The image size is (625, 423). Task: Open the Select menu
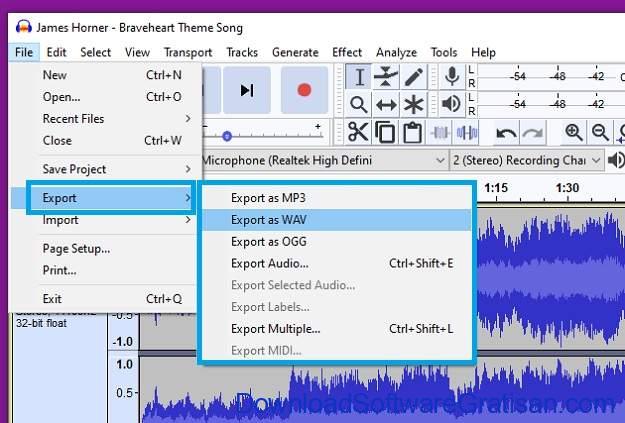tap(96, 52)
